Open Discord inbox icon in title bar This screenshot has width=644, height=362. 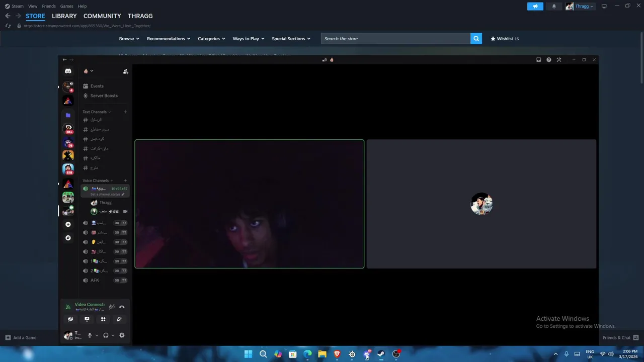coord(538,60)
